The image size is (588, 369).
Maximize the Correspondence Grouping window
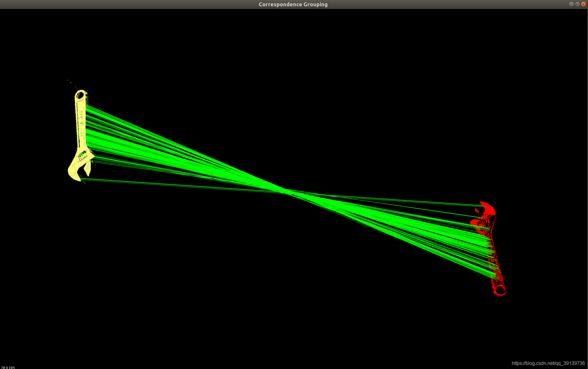tap(577, 4)
